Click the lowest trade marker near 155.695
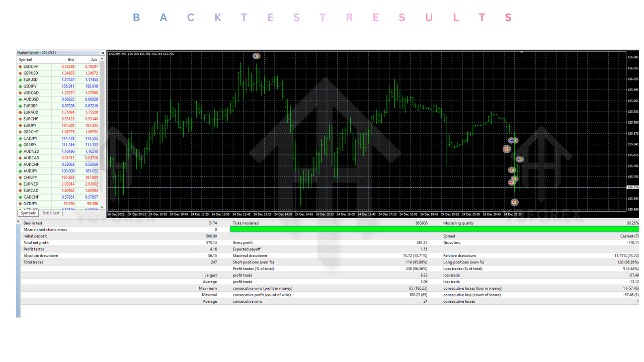The height and width of the screenshot is (362, 644). click(514, 202)
